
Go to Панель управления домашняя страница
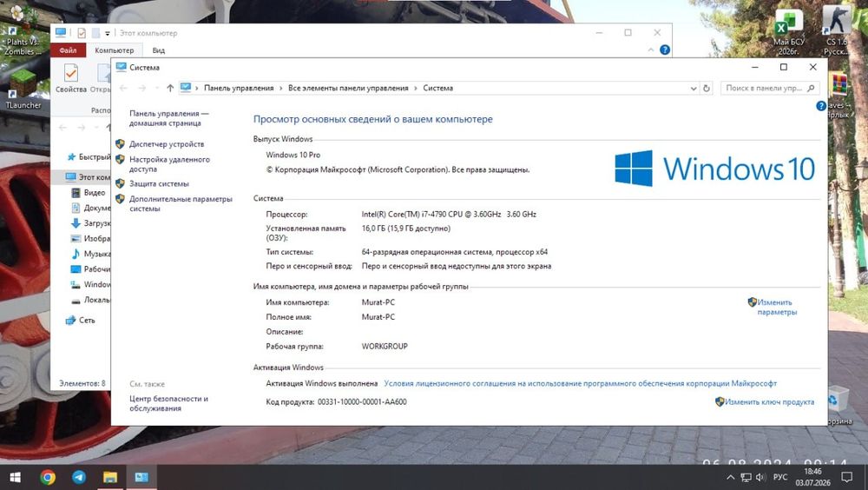169,118
